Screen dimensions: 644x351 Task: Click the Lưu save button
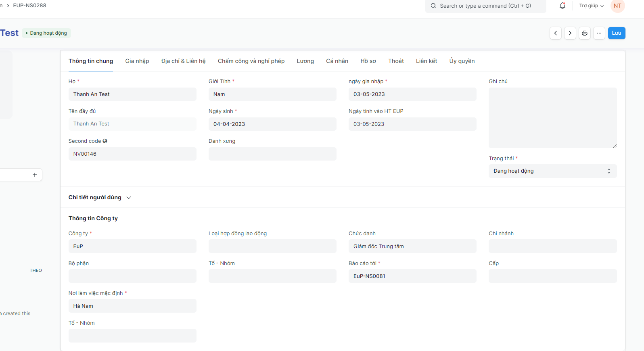click(616, 33)
